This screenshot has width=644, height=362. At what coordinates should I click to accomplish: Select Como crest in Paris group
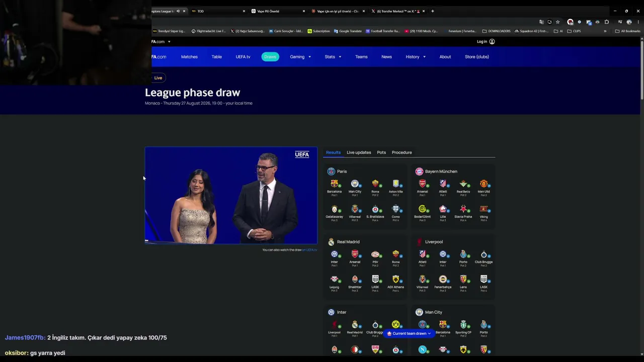395,209
